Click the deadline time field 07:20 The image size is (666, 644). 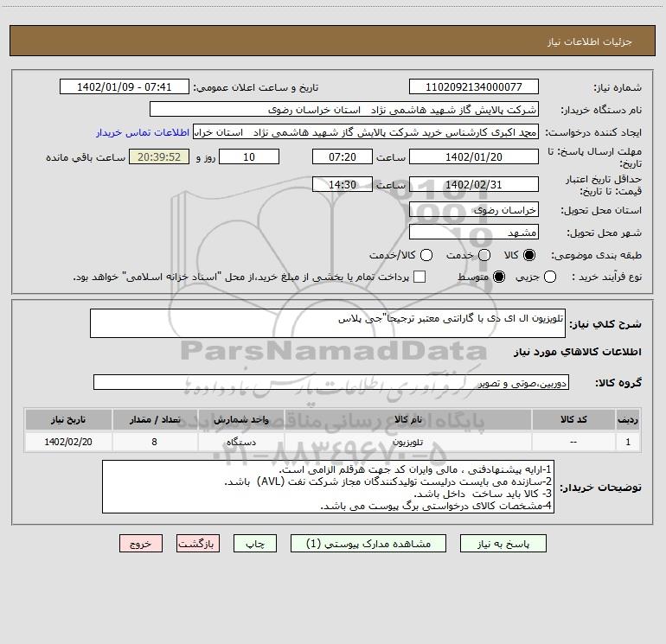(343, 156)
